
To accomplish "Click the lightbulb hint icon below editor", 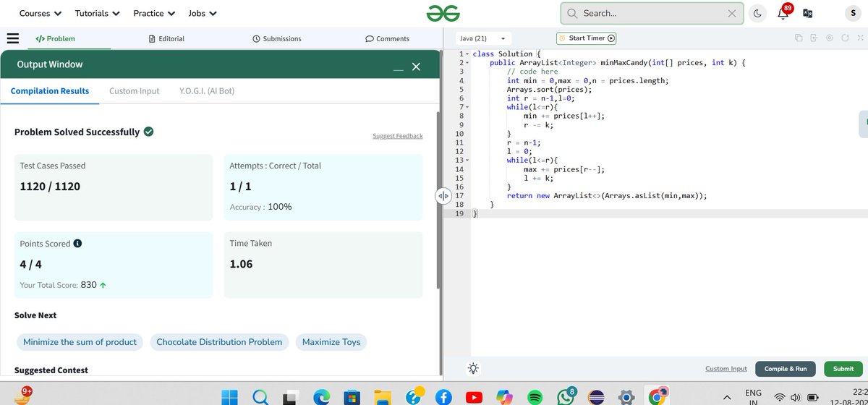I will point(473,368).
